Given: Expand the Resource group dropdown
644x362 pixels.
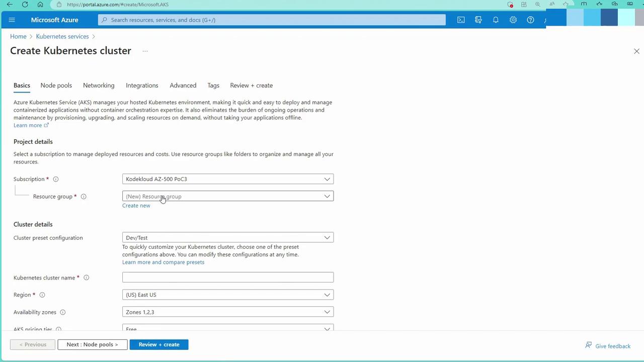Looking at the screenshot, I should coord(228,196).
